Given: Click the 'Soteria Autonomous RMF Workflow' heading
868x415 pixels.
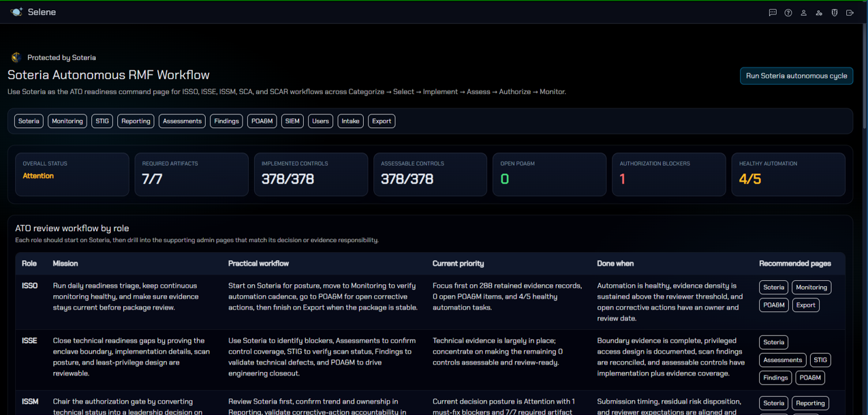Looking at the screenshot, I should coord(109,75).
